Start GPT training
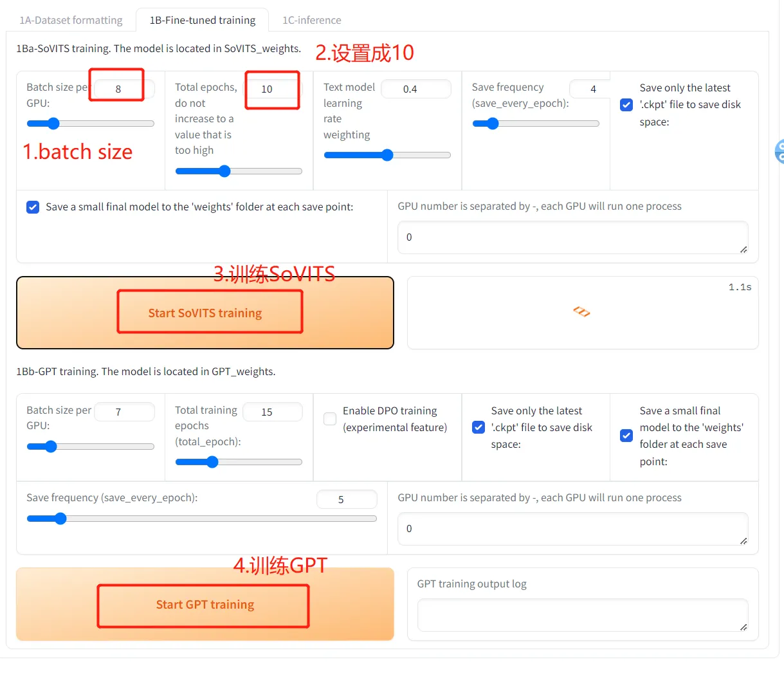The image size is (784, 673). coord(205,604)
